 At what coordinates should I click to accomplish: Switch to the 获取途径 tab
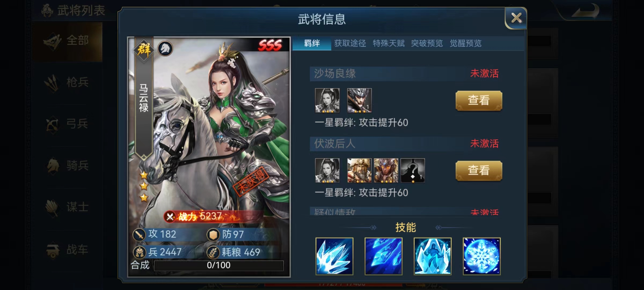tap(350, 43)
